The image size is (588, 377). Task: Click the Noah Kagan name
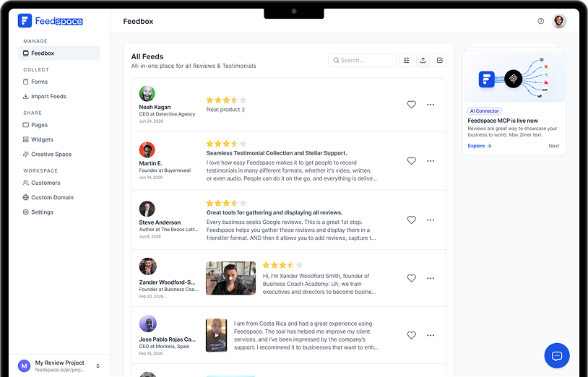click(x=155, y=107)
